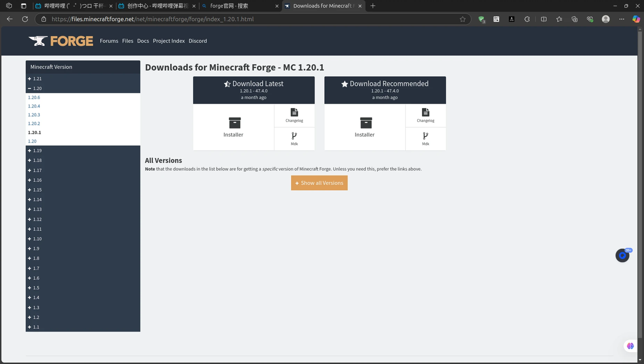This screenshot has height=364, width=644.
Task: Click the Download Latest Installer box icon
Action: [x=234, y=123]
